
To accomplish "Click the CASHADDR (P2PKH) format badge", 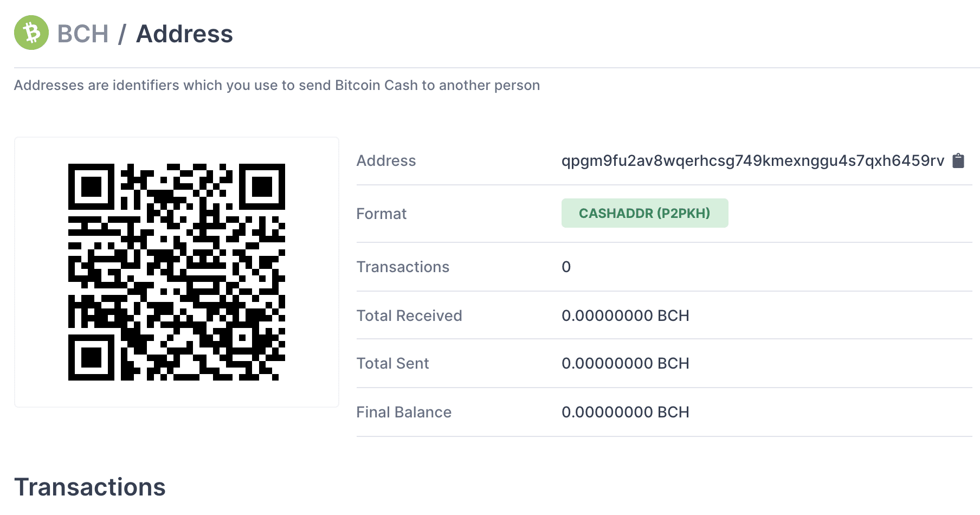I will (644, 213).
